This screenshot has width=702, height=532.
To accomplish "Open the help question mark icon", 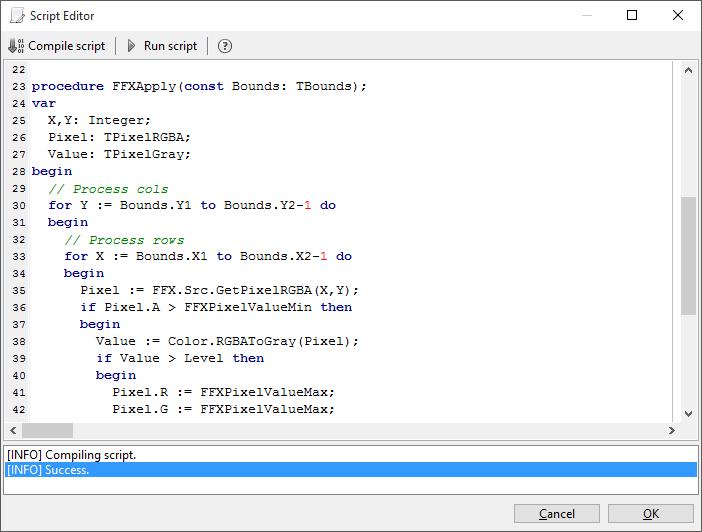I will [x=225, y=46].
